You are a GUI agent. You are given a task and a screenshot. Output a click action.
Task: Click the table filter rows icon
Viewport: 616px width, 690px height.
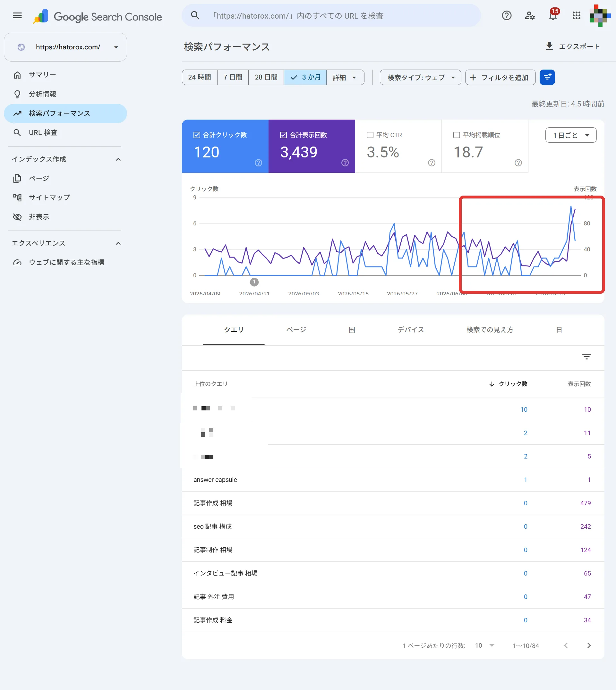[x=586, y=356]
